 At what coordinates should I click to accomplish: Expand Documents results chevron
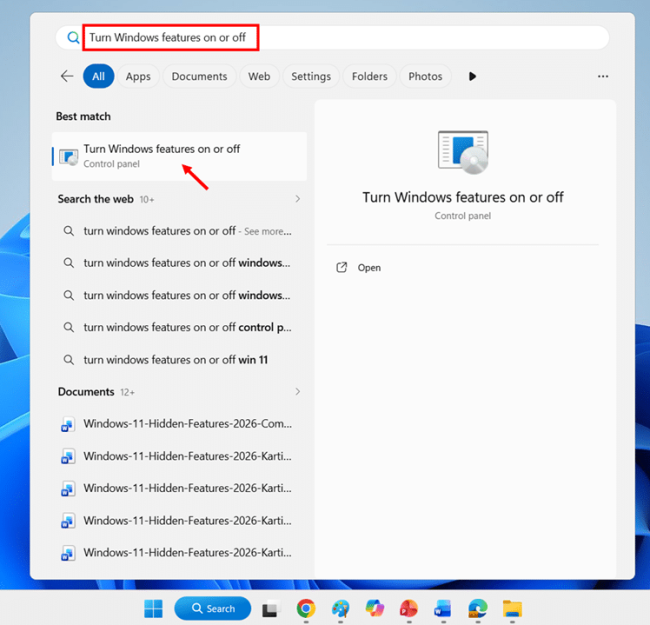point(298,392)
